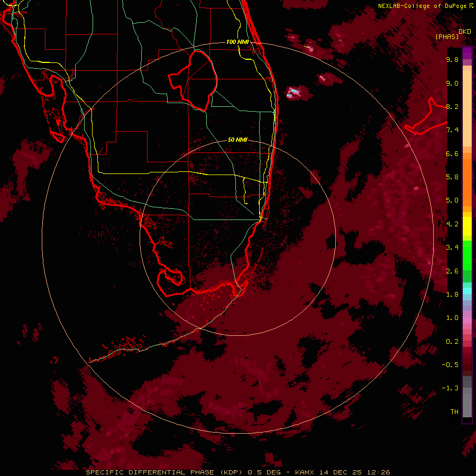Select the 5.8 scale value label
Screen dimensions: 476x476
point(452,177)
